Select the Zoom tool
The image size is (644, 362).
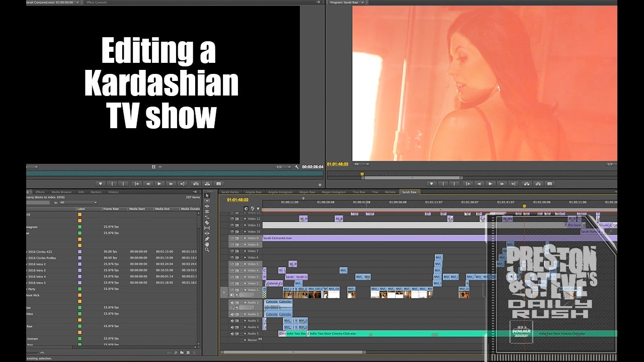point(207,250)
